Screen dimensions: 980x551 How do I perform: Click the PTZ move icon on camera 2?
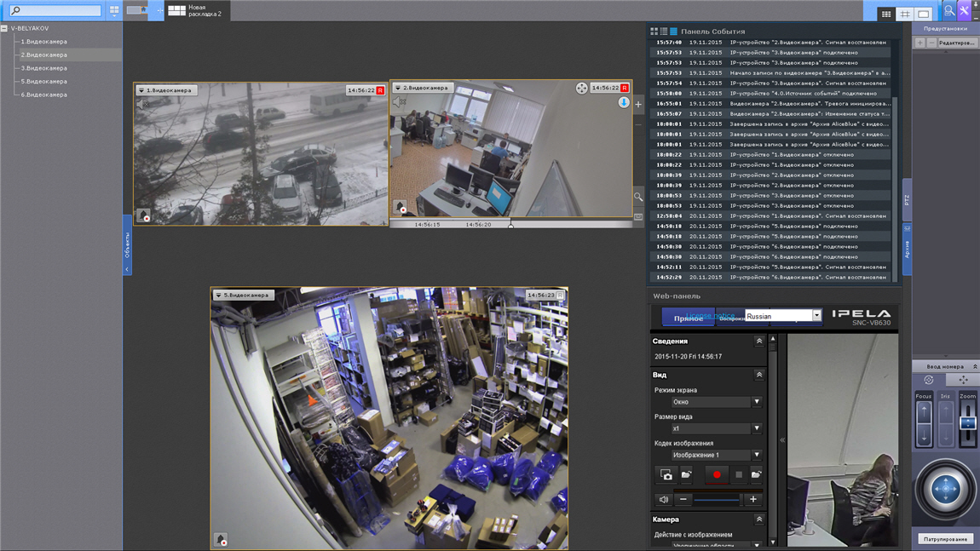(581, 88)
